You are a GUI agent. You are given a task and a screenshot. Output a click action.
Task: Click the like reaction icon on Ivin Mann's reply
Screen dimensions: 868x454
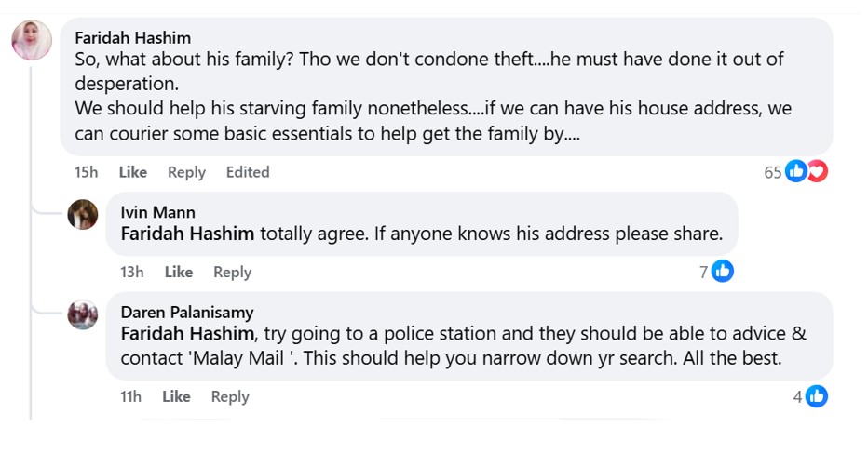[723, 271]
